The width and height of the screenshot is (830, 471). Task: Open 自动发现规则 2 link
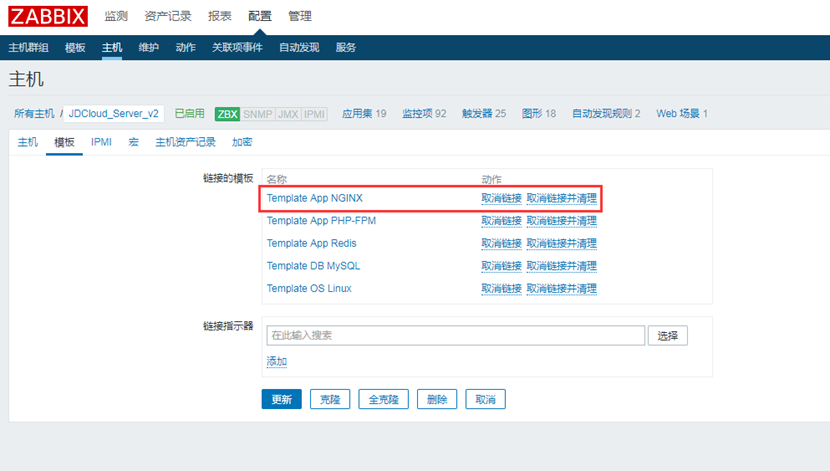click(606, 113)
